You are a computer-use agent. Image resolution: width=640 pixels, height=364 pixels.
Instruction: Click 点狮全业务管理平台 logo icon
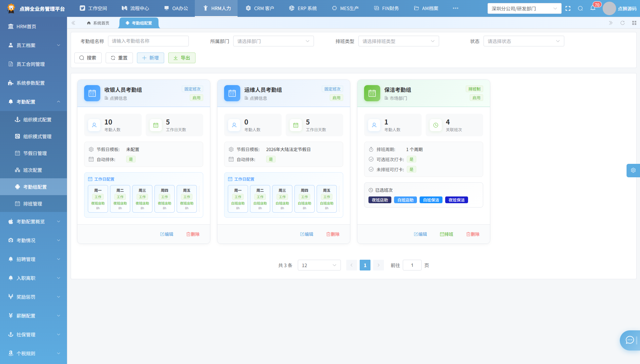pos(11,8)
